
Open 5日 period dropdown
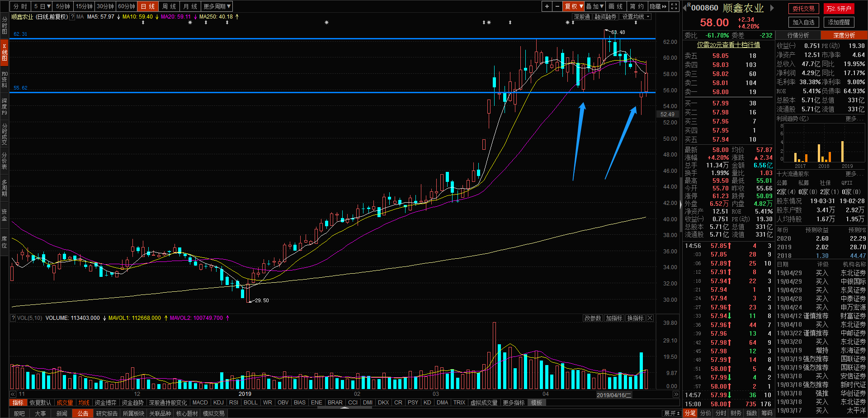(x=42, y=6)
